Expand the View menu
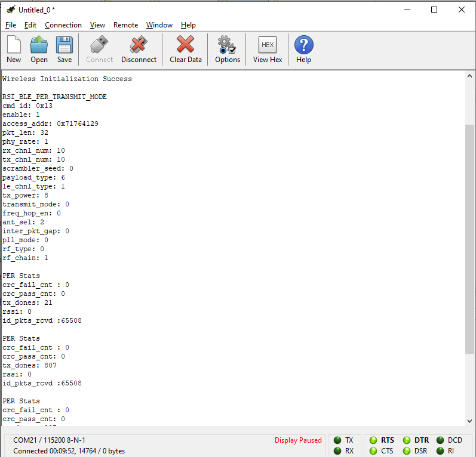Image resolution: width=476 pixels, height=457 pixels. (x=97, y=25)
